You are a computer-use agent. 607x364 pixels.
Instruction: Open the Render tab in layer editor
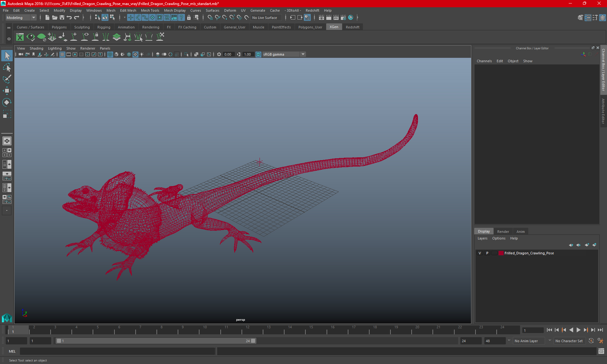click(x=503, y=232)
